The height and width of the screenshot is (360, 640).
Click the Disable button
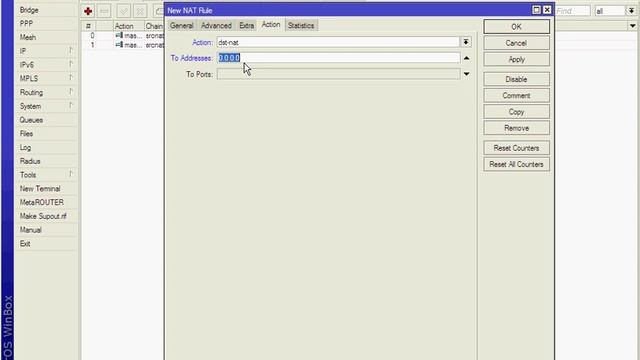tap(516, 79)
